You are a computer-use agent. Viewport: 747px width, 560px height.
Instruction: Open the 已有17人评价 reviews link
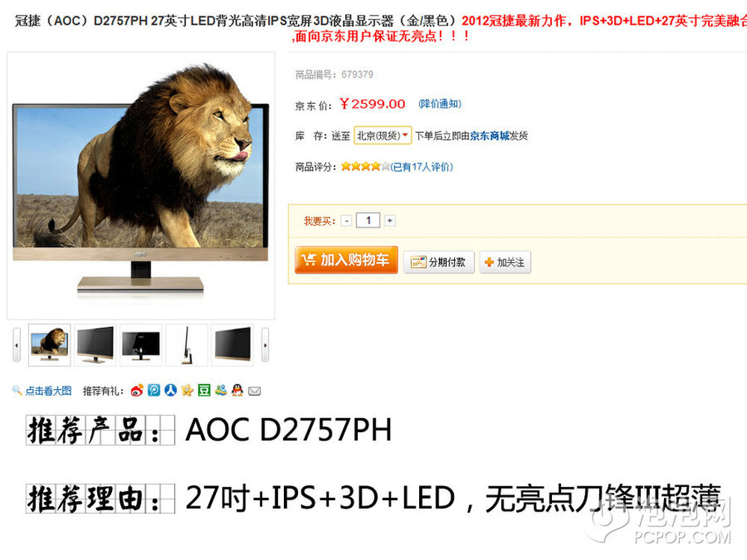click(421, 167)
